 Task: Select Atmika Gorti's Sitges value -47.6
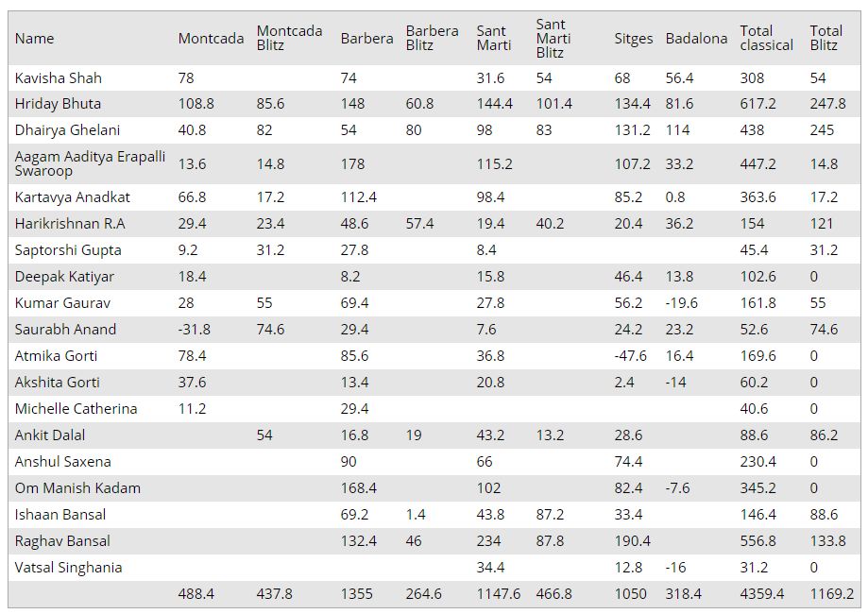630,356
